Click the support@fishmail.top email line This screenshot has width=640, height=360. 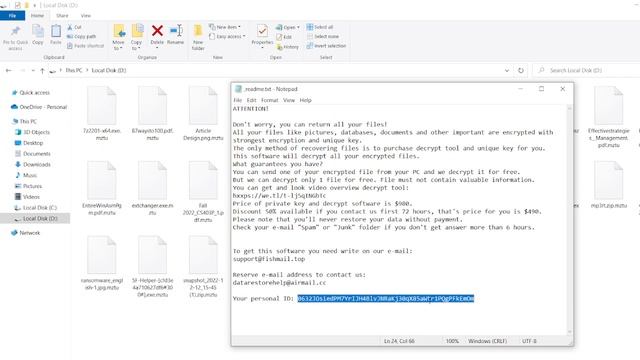[x=269, y=259]
